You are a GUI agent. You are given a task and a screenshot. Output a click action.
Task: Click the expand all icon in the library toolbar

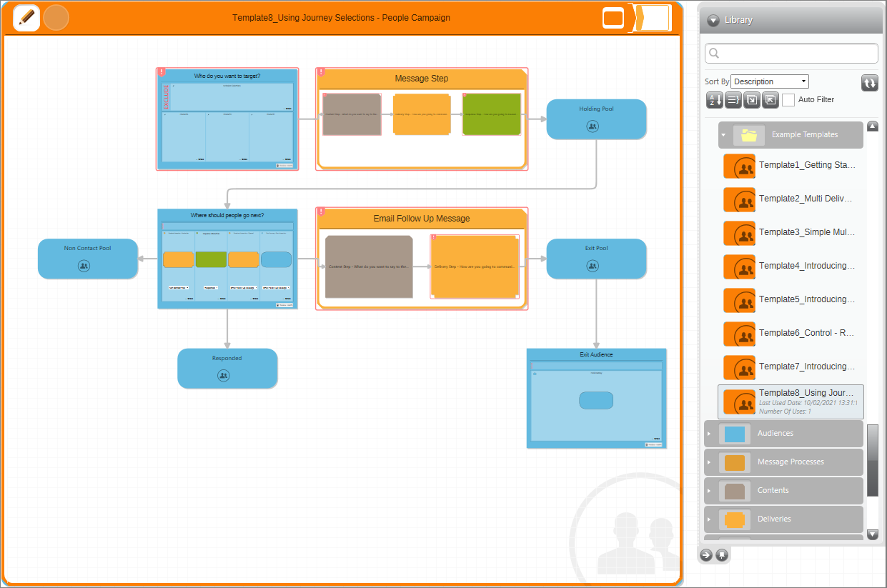(x=751, y=100)
